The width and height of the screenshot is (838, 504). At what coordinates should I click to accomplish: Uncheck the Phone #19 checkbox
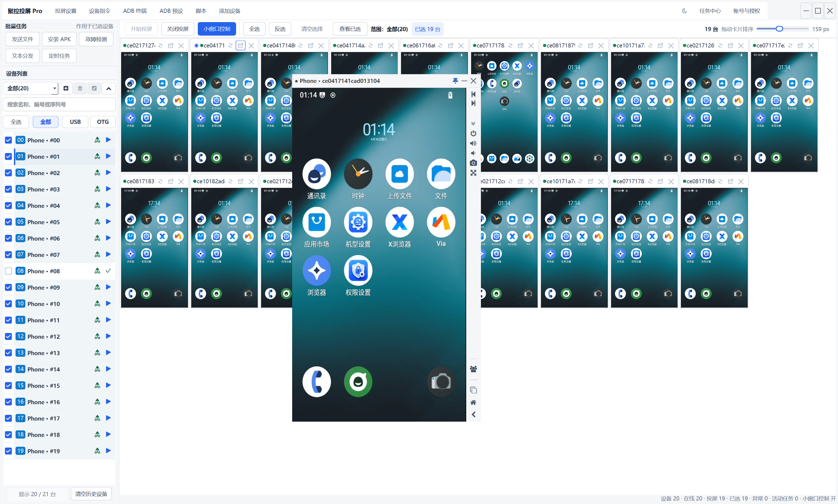(8, 451)
